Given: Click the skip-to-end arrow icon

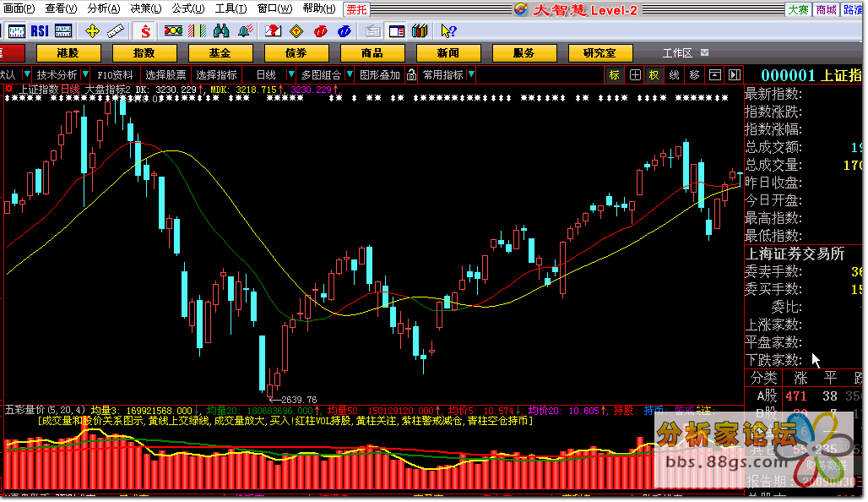Looking at the screenshot, I should coord(735,75).
